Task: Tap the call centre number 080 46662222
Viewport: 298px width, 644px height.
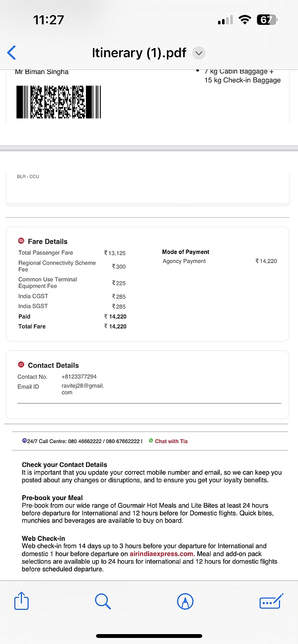Action: pos(84,441)
